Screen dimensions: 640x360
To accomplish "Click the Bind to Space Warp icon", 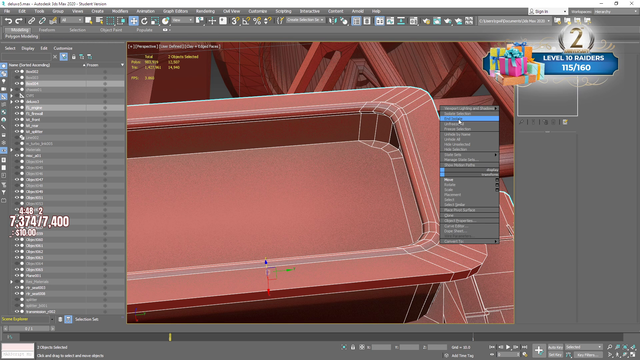I will tap(53, 20).
